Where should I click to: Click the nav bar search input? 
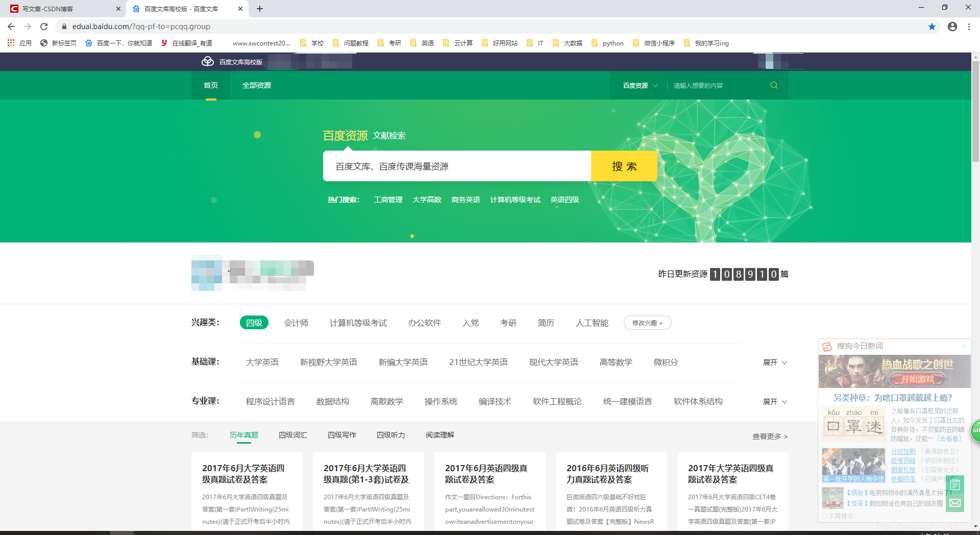[x=717, y=85]
